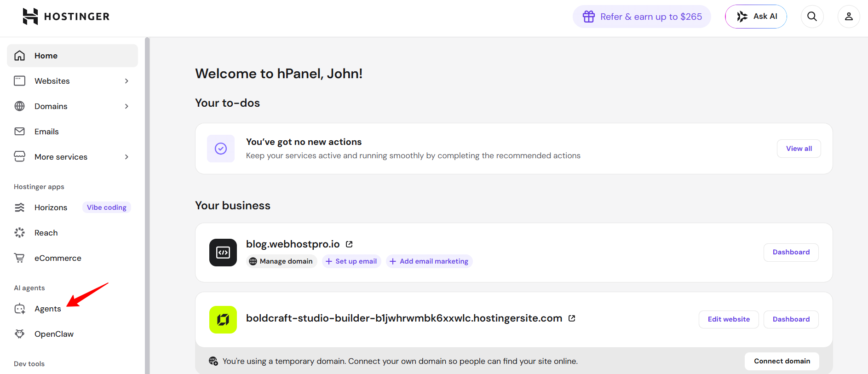Click the "Hostinger apps" sidebar label
The height and width of the screenshot is (374, 868).
(39, 187)
